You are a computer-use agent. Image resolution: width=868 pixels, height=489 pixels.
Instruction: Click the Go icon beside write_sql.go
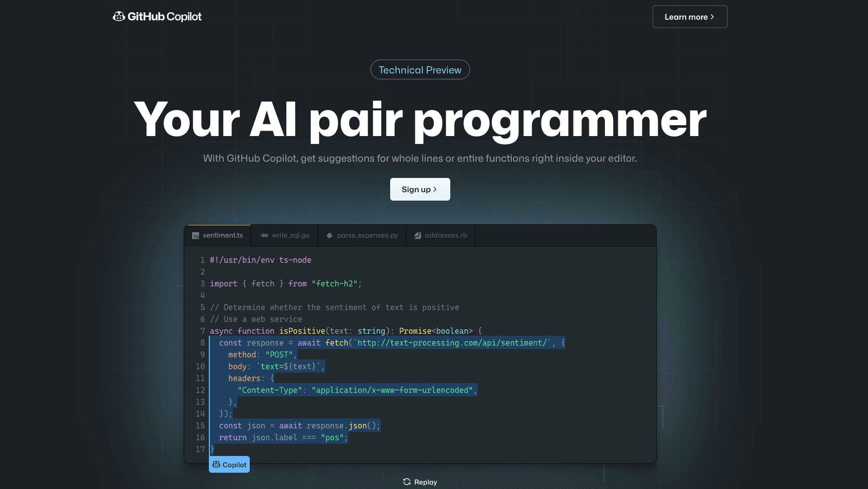pos(265,236)
